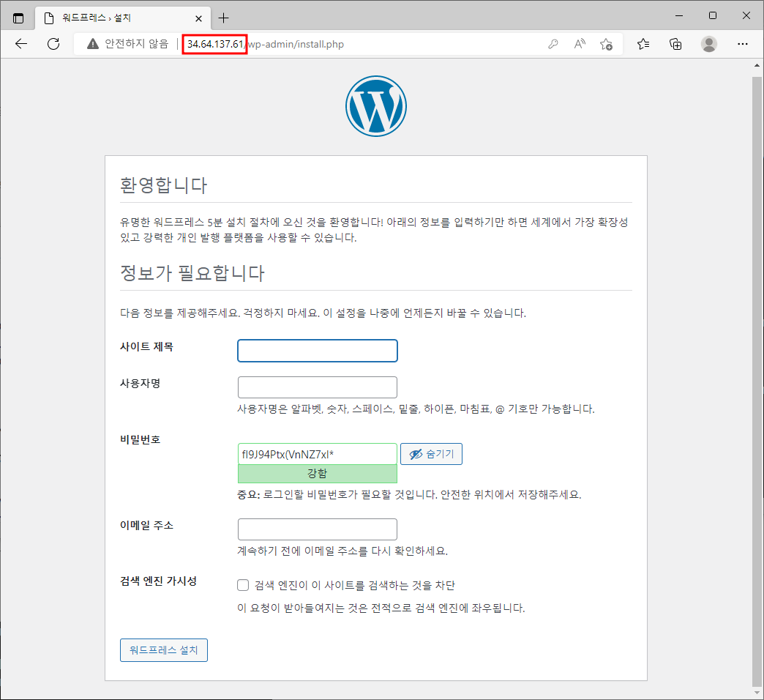Click the 사이트 제목 label

146,346
